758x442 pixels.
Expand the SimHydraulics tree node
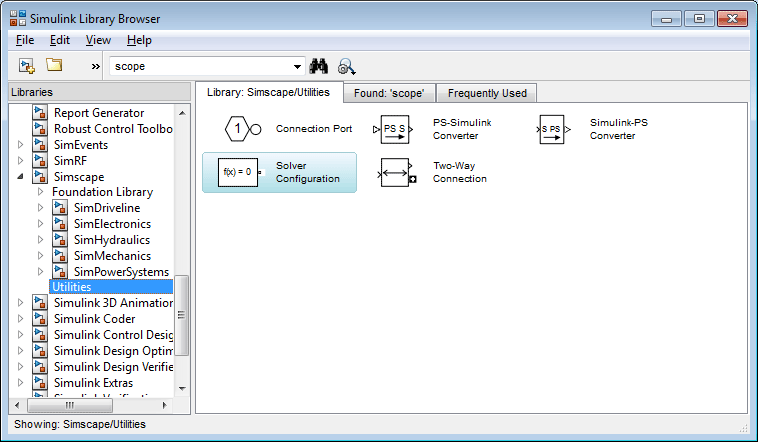tap(41, 240)
